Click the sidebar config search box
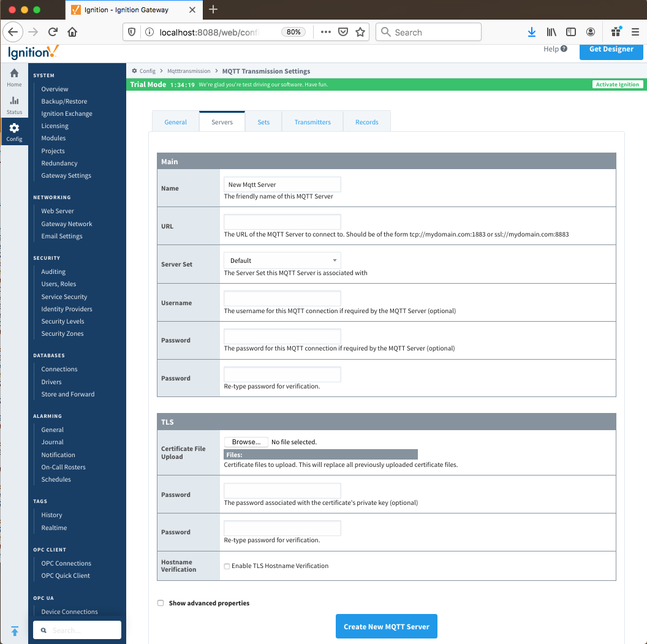 pos(77,630)
